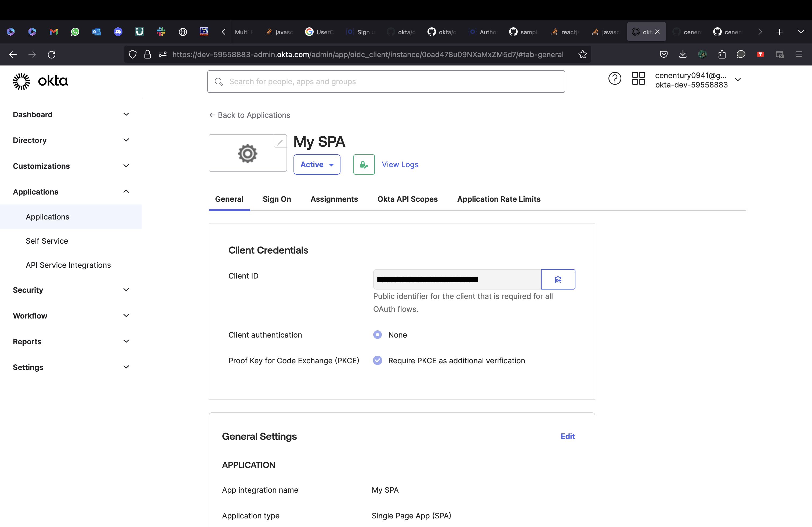
Task: Reload the page in browser toolbar
Action: coord(52,54)
